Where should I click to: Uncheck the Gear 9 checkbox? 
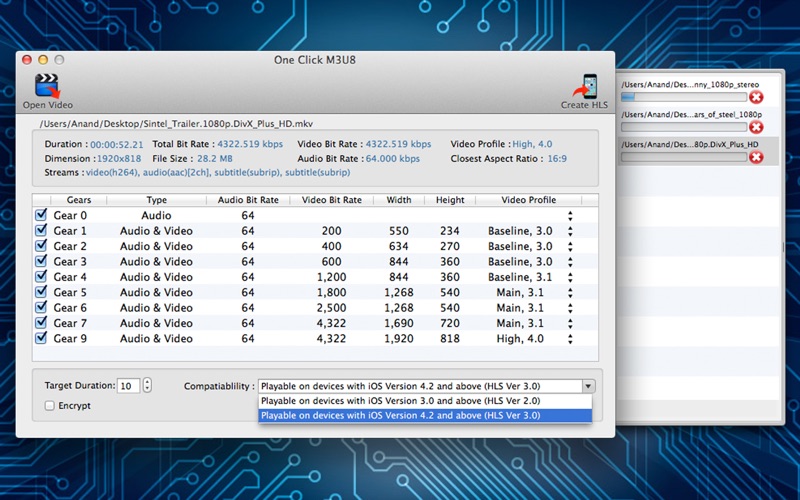(x=41, y=338)
